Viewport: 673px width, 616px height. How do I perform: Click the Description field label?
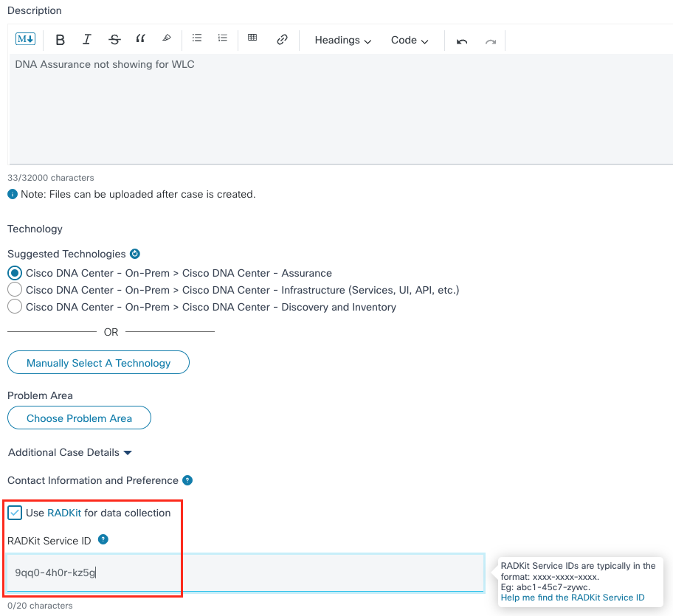pyautogui.click(x=35, y=11)
